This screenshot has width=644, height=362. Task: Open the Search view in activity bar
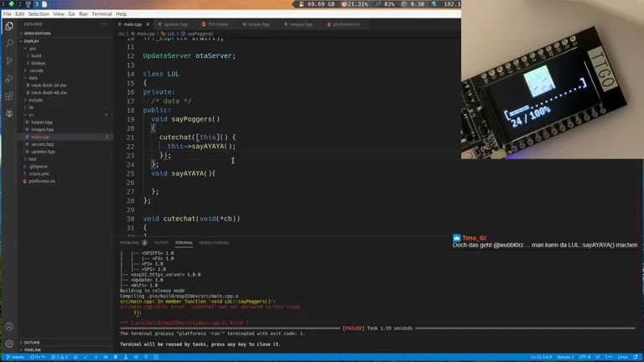[9, 43]
